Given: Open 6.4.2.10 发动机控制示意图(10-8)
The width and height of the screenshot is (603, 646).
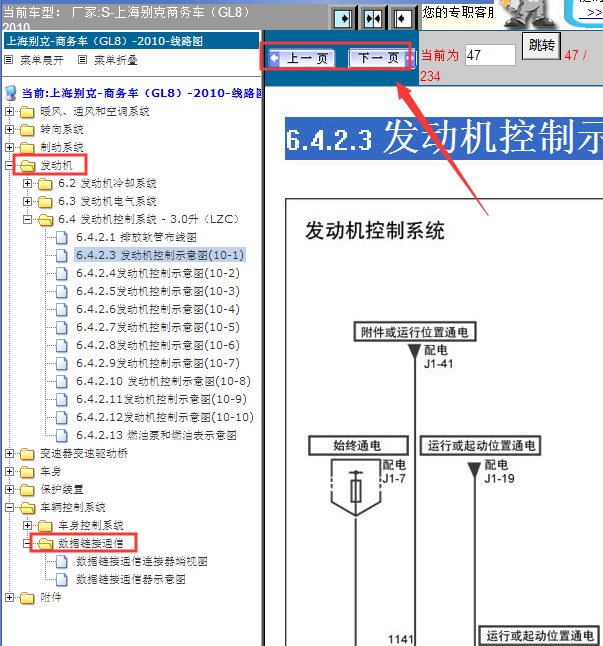Looking at the screenshot, I should (x=163, y=381).
